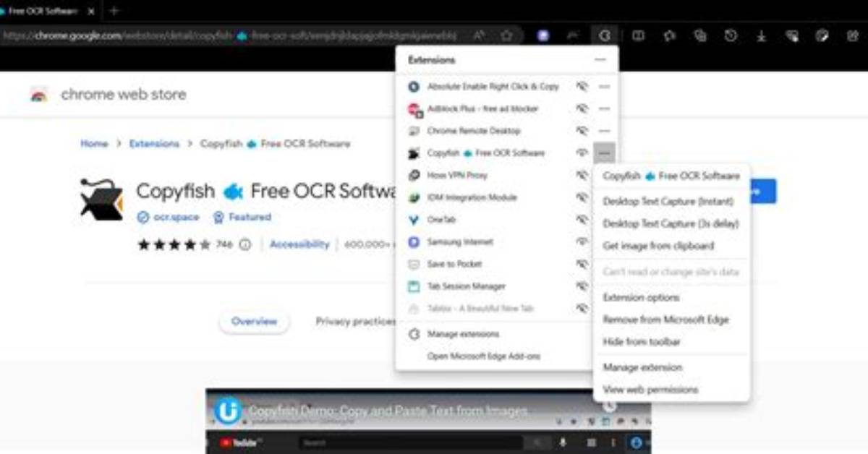Add page to favorites with star icon

pyautogui.click(x=507, y=35)
